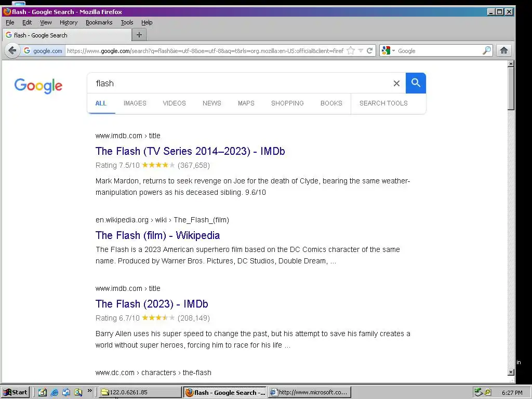Open the Edit menu
The width and height of the screenshot is (532, 399).
click(27, 22)
